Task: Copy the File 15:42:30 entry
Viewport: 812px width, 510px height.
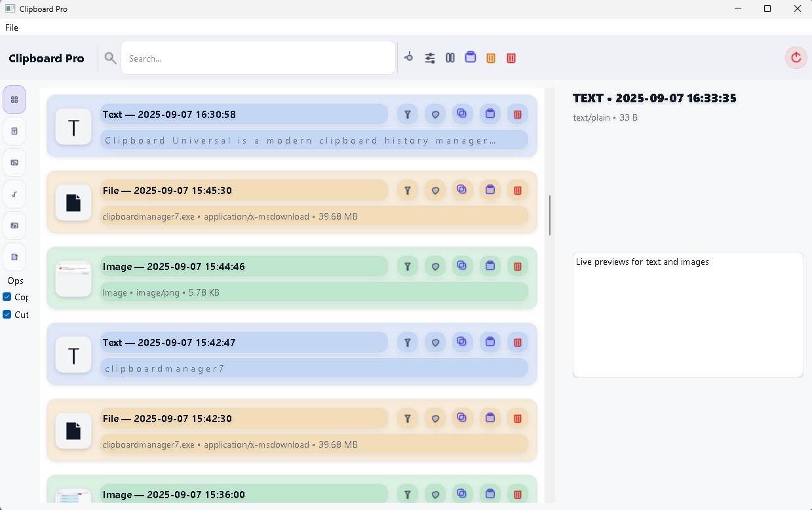Action: (463, 418)
